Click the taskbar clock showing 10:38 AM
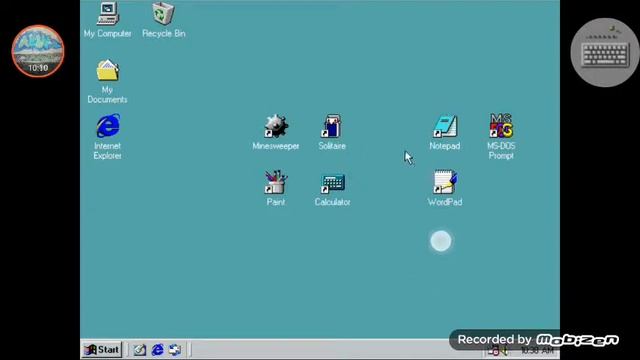The width and height of the screenshot is (640, 360). click(x=537, y=351)
